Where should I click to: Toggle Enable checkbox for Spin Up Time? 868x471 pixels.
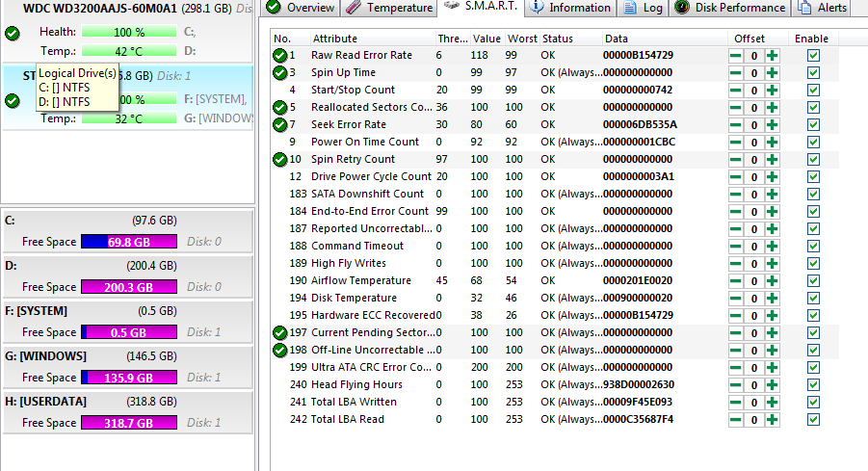pos(813,72)
